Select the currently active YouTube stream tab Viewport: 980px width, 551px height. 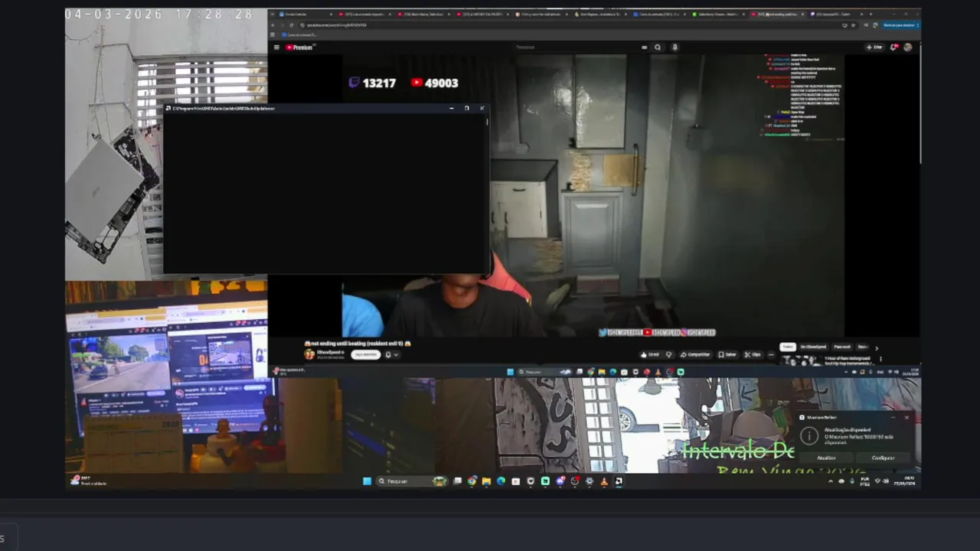pyautogui.click(x=778, y=14)
